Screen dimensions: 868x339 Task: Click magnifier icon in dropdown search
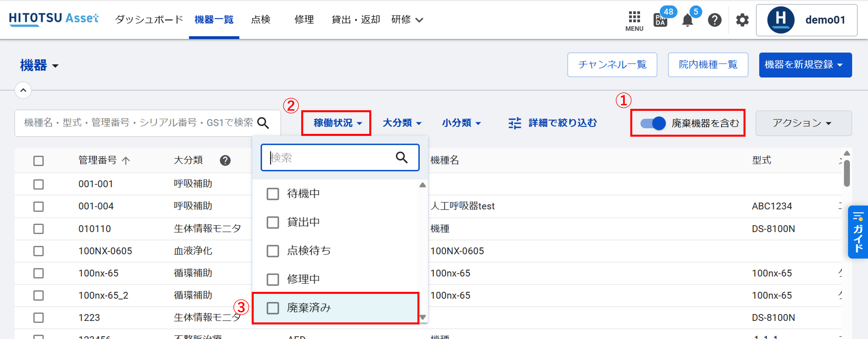tap(401, 157)
